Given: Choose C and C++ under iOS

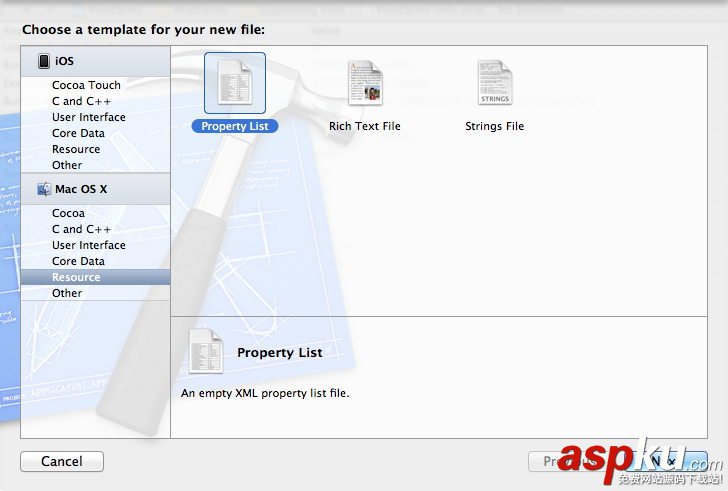Looking at the screenshot, I should [81, 101].
